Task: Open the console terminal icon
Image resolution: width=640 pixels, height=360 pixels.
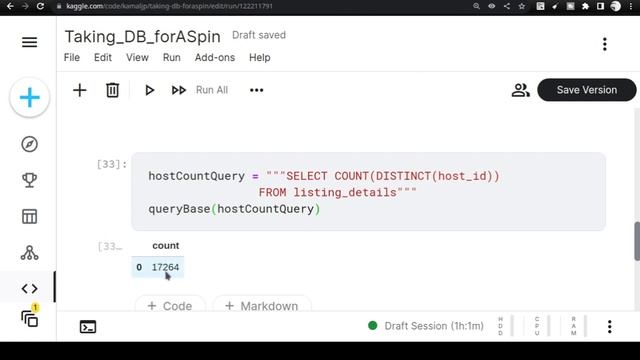Action: pos(88,327)
